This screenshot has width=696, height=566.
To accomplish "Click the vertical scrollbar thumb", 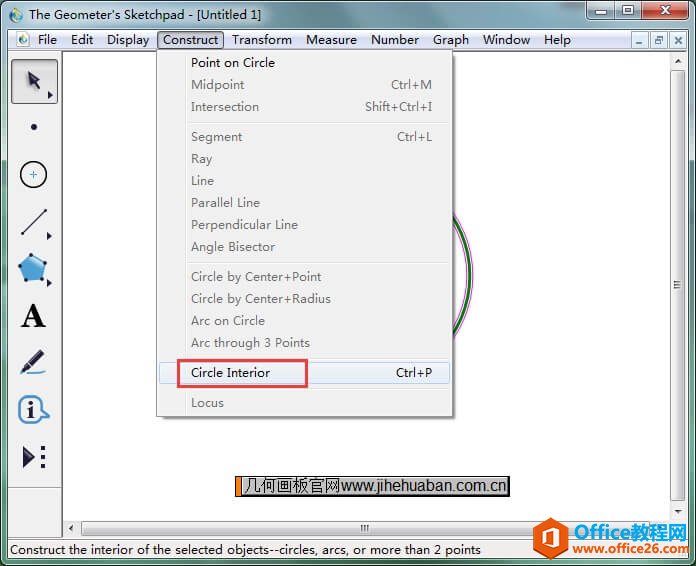I will (677, 285).
